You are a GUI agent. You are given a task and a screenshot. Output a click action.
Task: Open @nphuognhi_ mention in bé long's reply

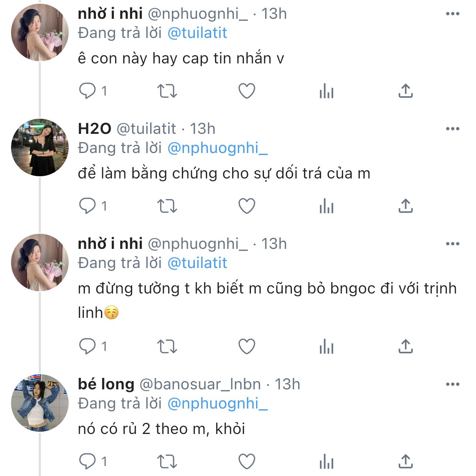coord(217,404)
